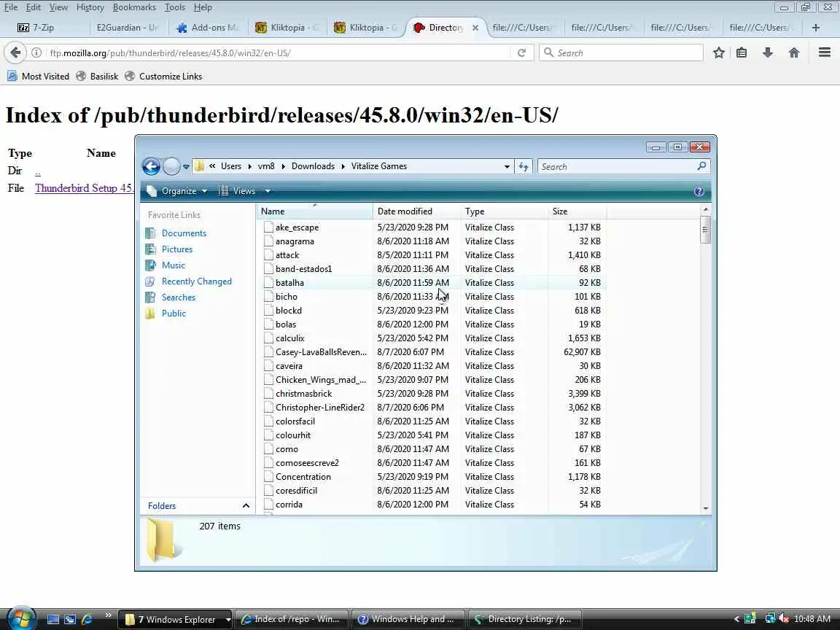
Task: Sort files by Name column header
Action: pos(314,211)
